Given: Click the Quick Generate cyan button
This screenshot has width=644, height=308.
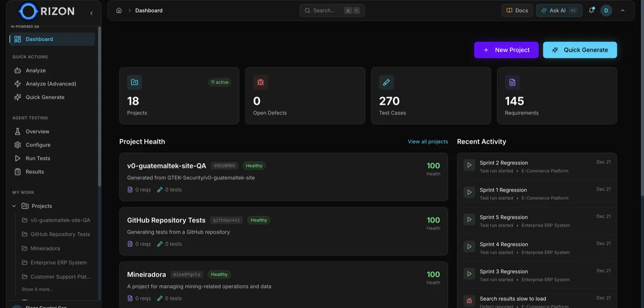Looking at the screenshot, I should tap(580, 50).
